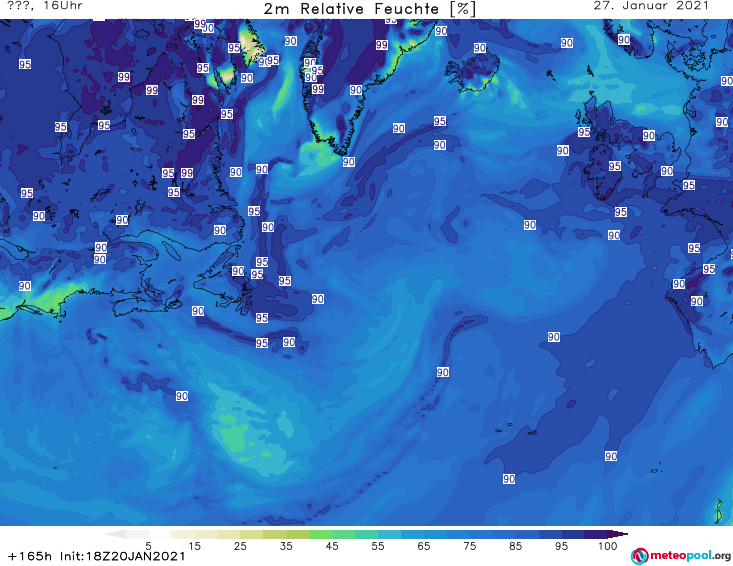Click the dark purple arrow ending the legend

[x=618, y=534]
